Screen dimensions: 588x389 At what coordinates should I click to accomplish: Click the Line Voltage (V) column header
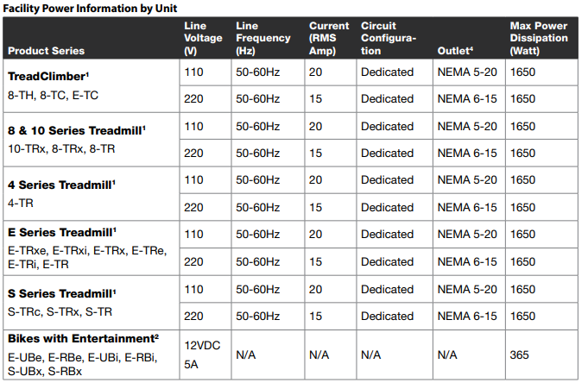click(204, 38)
